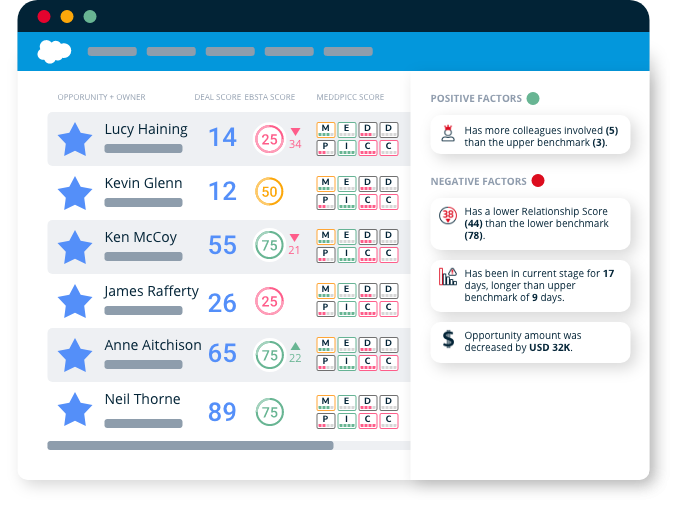Sort by Opportunity + Owner column header
The image size is (677, 508).
pyautogui.click(x=101, y=97)
